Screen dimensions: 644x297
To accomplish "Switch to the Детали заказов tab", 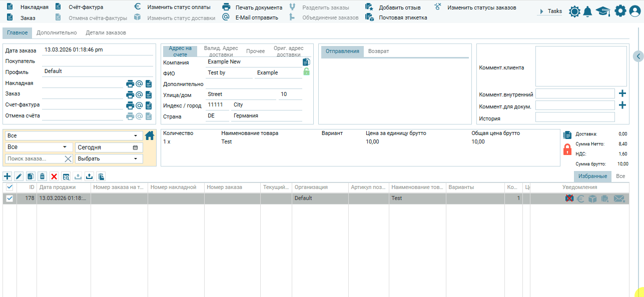I will pos(106,33).
